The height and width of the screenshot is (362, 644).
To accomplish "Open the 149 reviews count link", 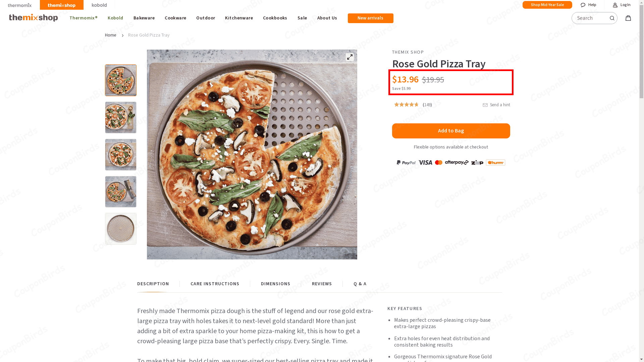I will click(x=427, y=105).
